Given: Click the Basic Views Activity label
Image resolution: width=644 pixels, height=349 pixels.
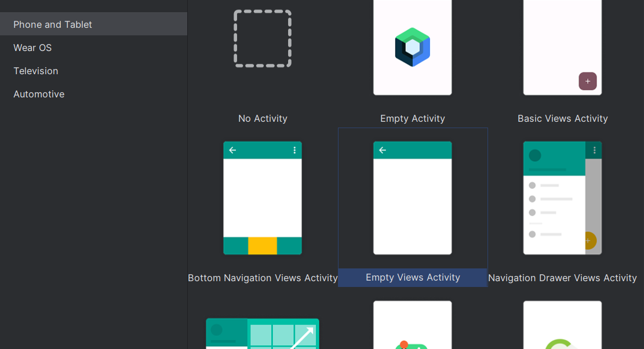Looking at the screenshot, I should click(x=563, y=119).
